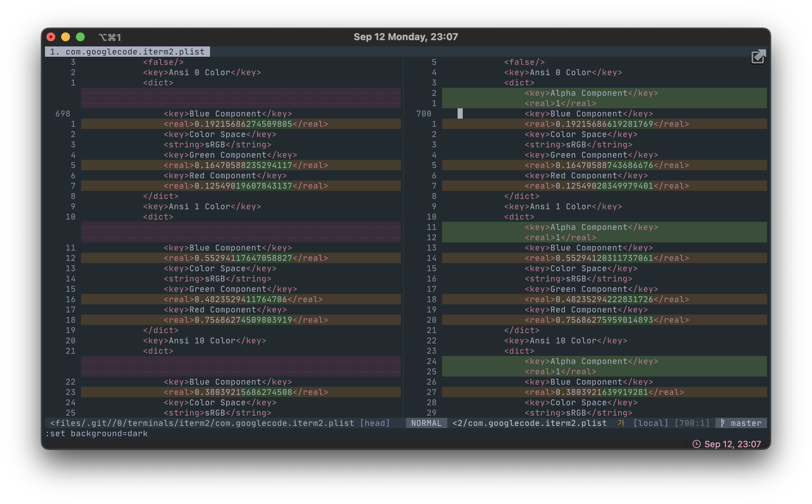The height and width of the screenshot is (504, 812).
Task: Click 'Alpha Component' on right pane line 24
Action: pyautogui.click(x=589, y=361)
